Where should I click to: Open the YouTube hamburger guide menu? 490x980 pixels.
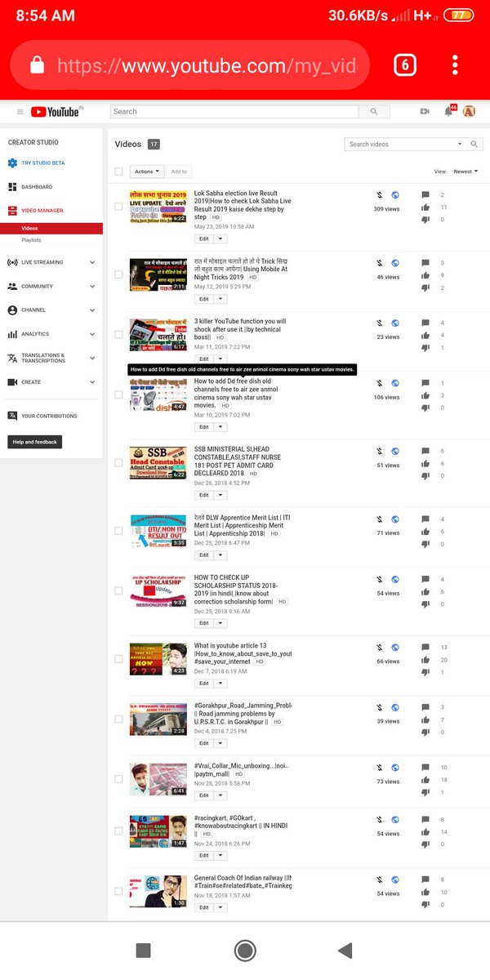coord(20,112)
